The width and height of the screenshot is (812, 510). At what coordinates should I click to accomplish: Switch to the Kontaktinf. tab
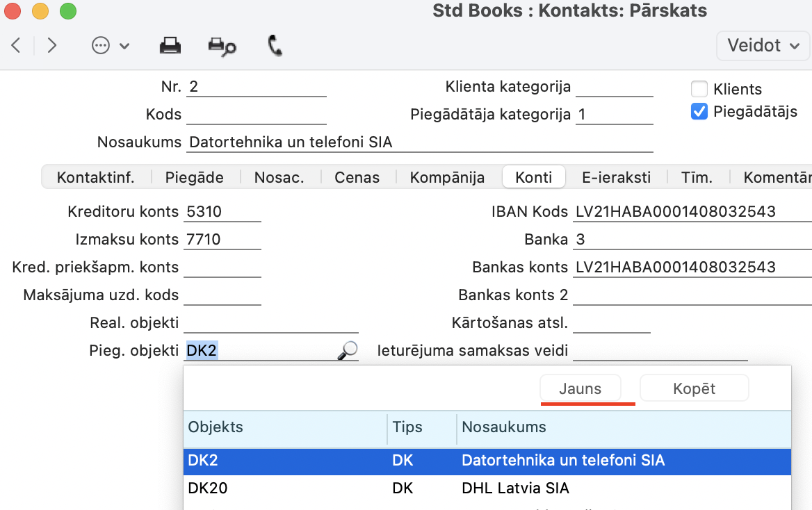95,177
